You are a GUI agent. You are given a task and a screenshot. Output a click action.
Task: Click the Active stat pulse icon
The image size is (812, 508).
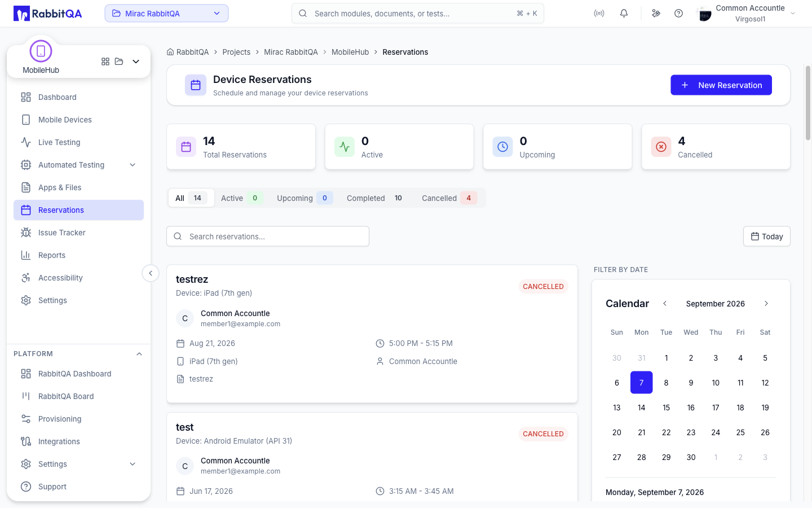click(345, 147)
